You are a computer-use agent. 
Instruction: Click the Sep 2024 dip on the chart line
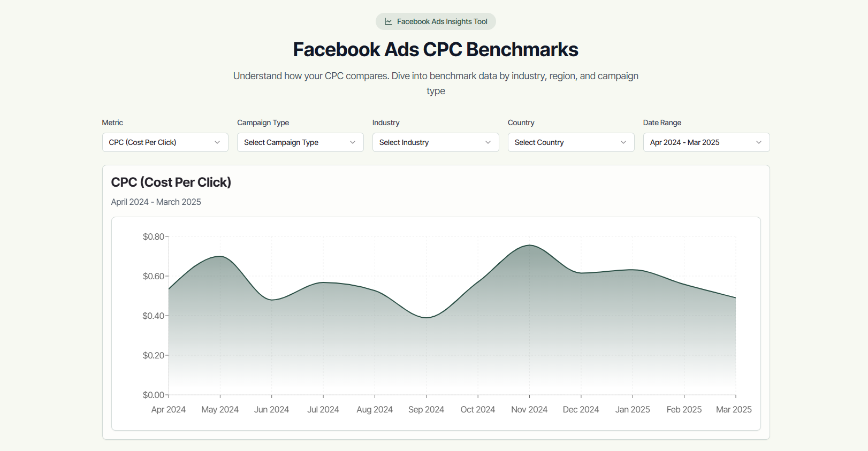click(426, 317)
